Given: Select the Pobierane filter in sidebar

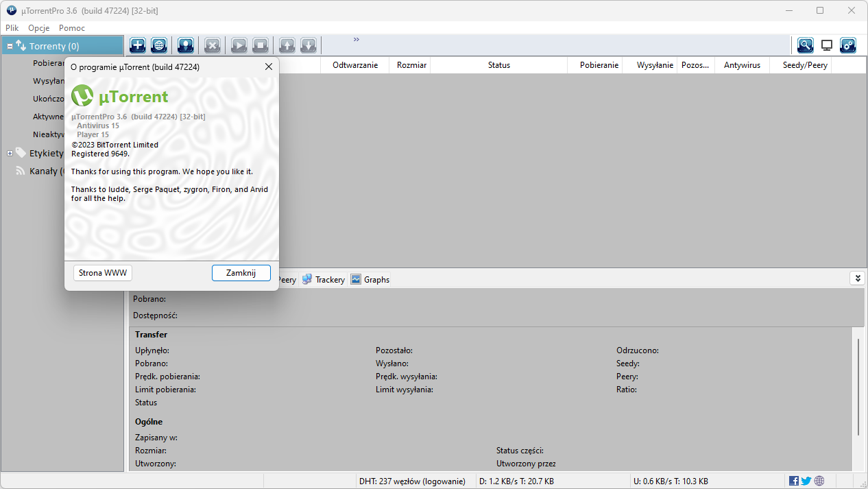Looking at the screenshot, I should tap(48, 63).
